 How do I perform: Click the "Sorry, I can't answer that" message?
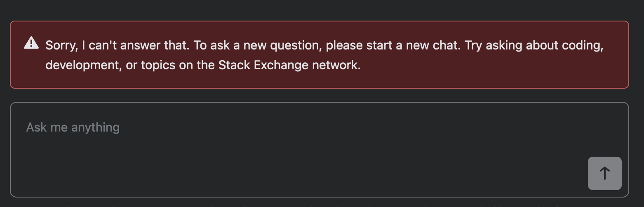[324, 55]
